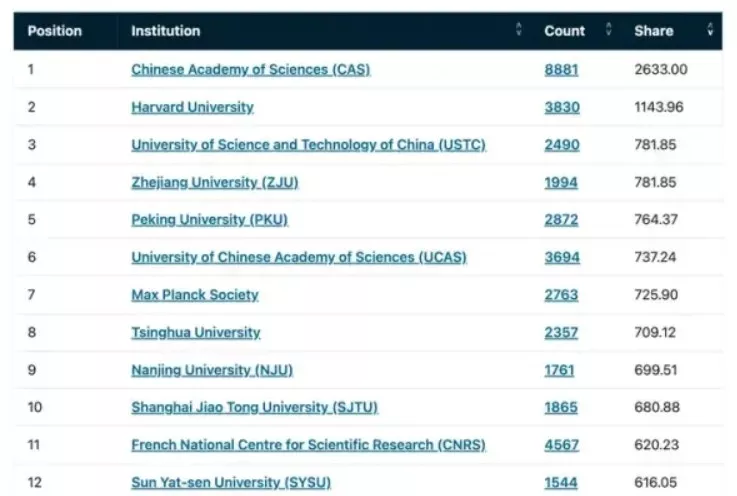Sort table by Share column arrows
This screenshot has height=496, width=737.
point(710,29)
